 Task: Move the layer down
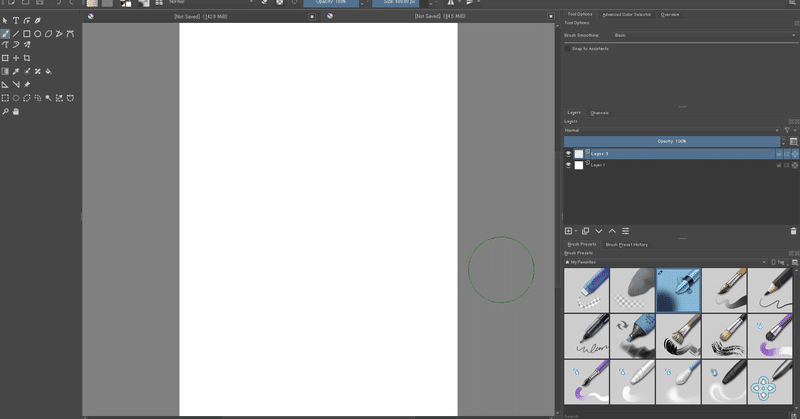599,231
